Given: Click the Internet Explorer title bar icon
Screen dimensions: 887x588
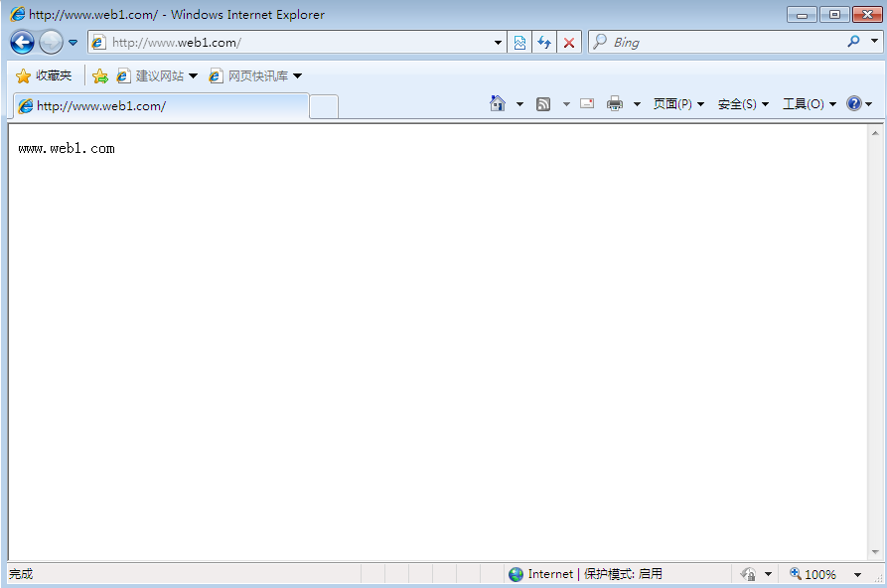Looking at the screenshot, I should tap(18, 14).
